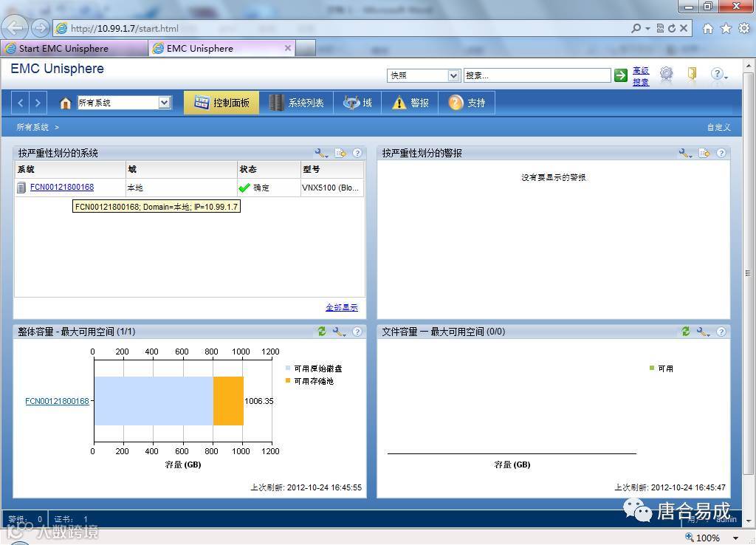Open help in overall capacity panel
Viewport: 756px width, 545px height.
(357, 332)
